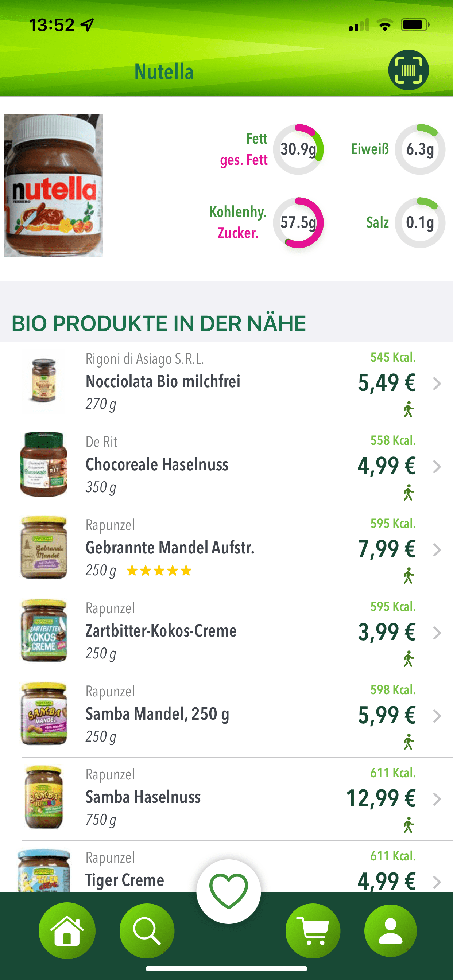Tap the barcode scanner icon
The width and height of the screenshot is (453, 980).
(x=408, y=70)
